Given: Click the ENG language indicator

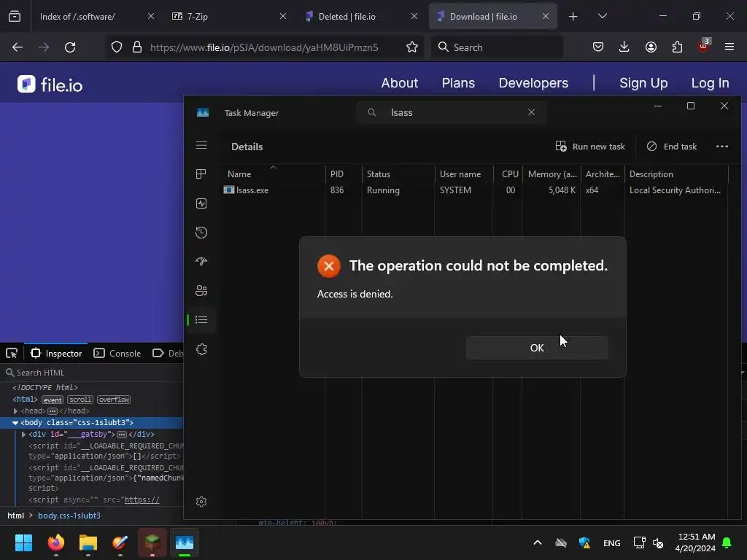Looking at the screenshot, I should click(612, 542).
